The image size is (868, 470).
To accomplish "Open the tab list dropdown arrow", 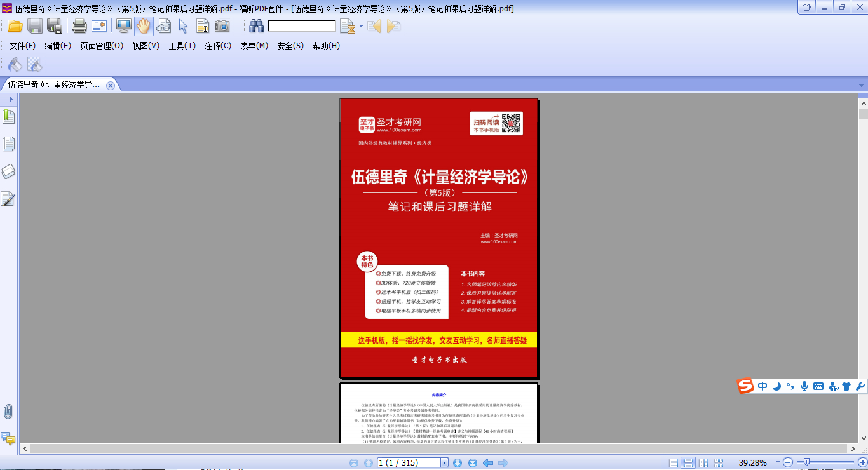I will tap(862, 85).
